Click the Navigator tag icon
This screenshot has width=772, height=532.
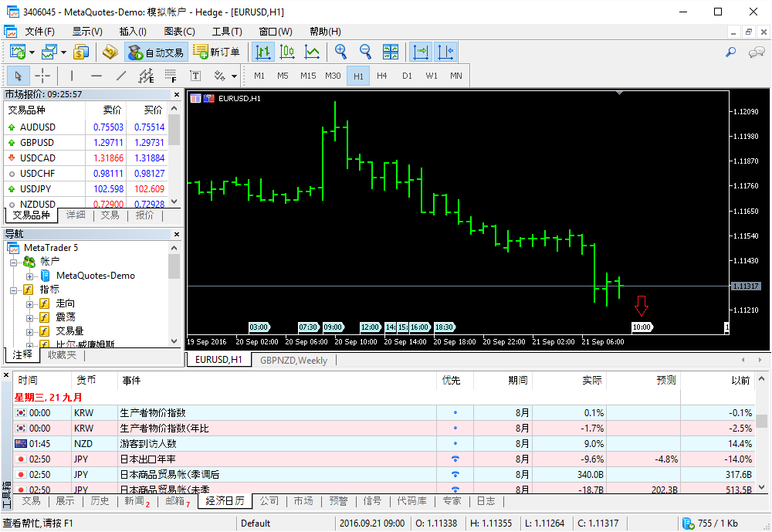click(x=110, y=52)
